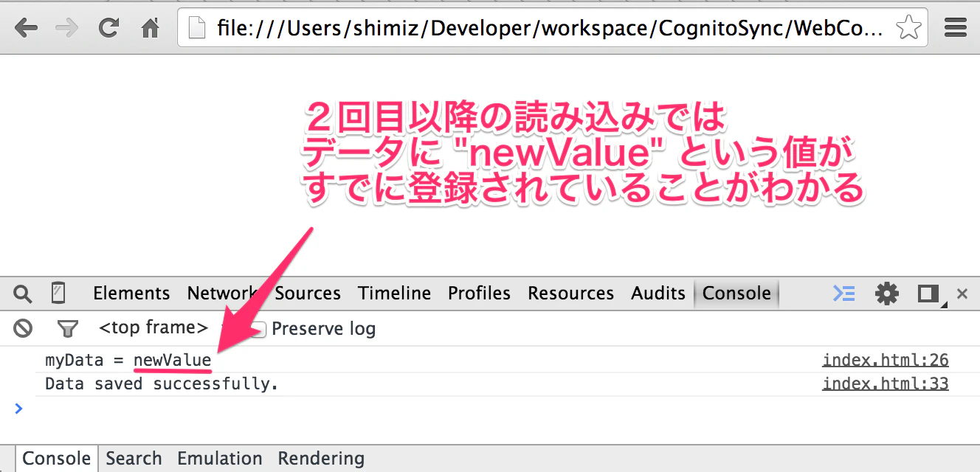
Task: Switch to the Profiles panel
Action: tap(479, 294)
